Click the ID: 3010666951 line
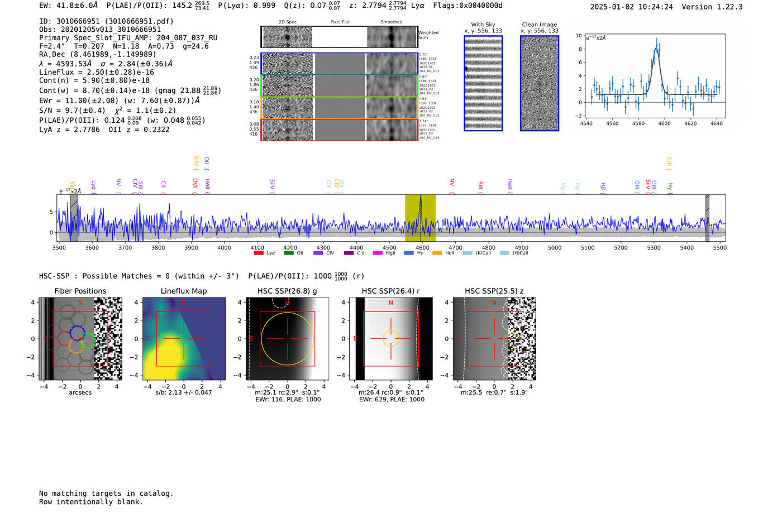Image resolution: width=782 pixels, height=532 pixels. (106, 21)
